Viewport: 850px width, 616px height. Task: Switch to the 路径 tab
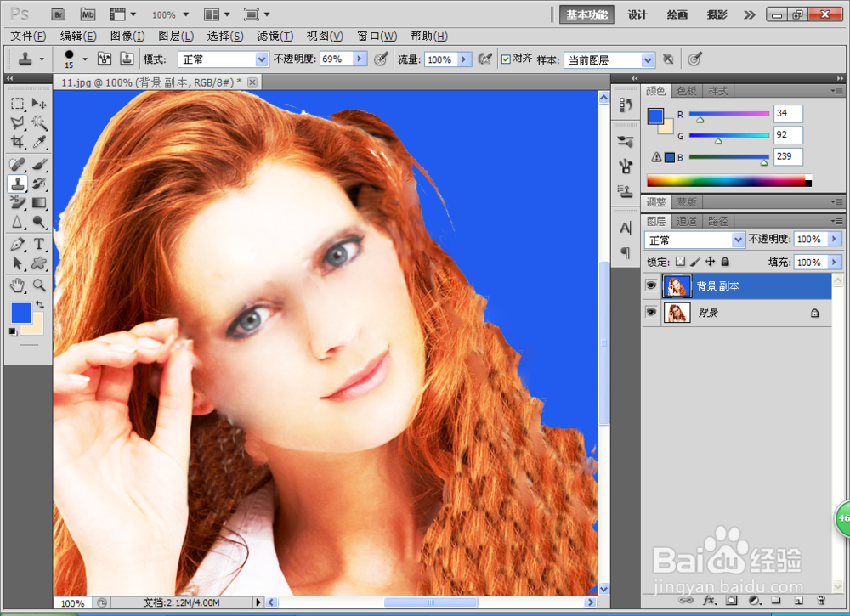coord(717,221)
